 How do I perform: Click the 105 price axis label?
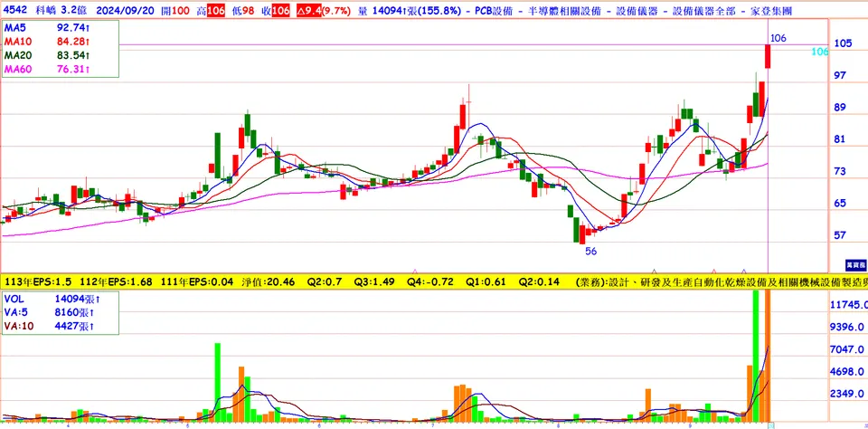point(843,43)
